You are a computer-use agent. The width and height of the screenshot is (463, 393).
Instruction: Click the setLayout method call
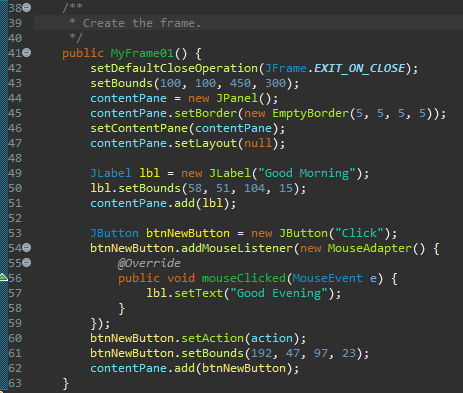pos(205,143)
